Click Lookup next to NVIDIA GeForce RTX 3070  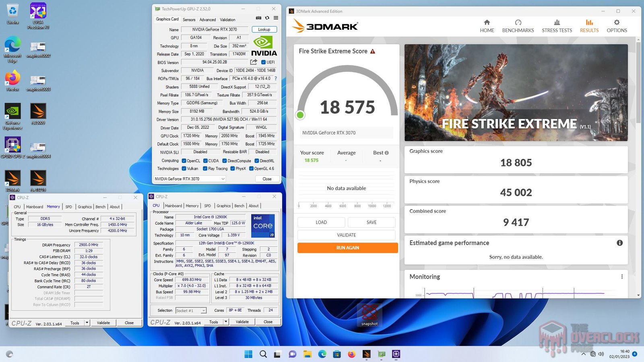(x=264, y=29)
